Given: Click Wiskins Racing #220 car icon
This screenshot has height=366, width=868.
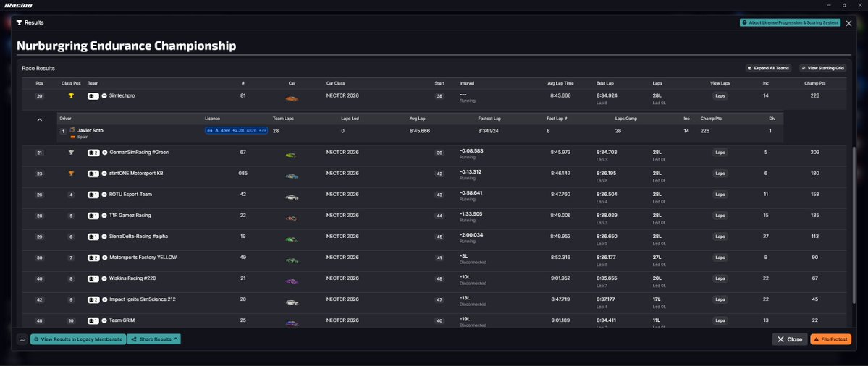Looking at the screenshot, I should click(x=292, y=281).
